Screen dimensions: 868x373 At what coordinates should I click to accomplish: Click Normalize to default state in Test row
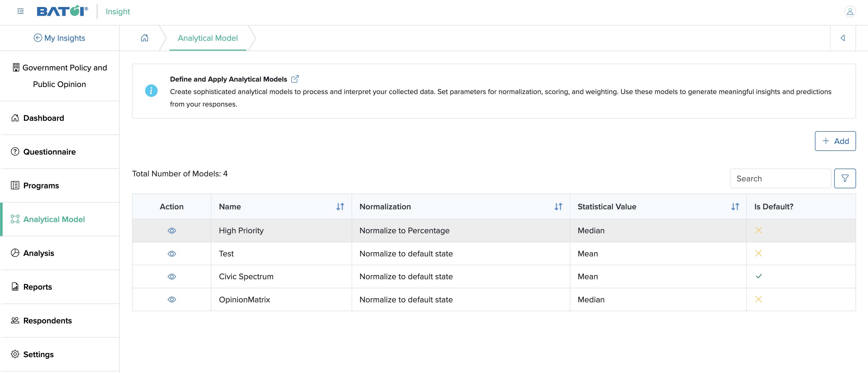(406, 254)
